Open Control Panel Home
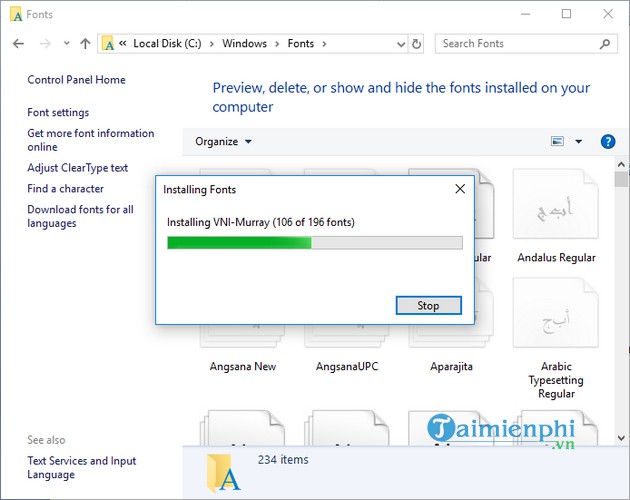 pyautogui.click(x=76, y=80)
